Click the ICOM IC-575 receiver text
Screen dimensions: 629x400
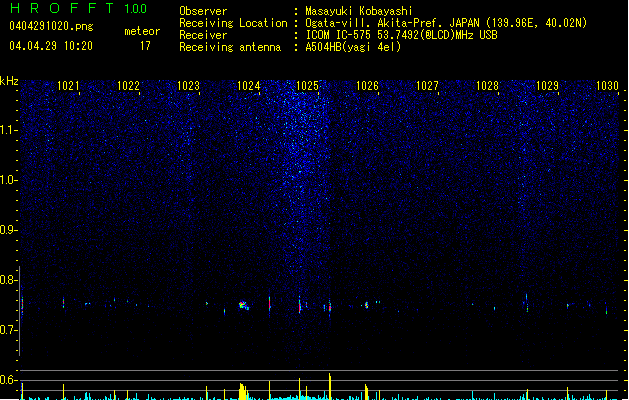tap(402, 35)
